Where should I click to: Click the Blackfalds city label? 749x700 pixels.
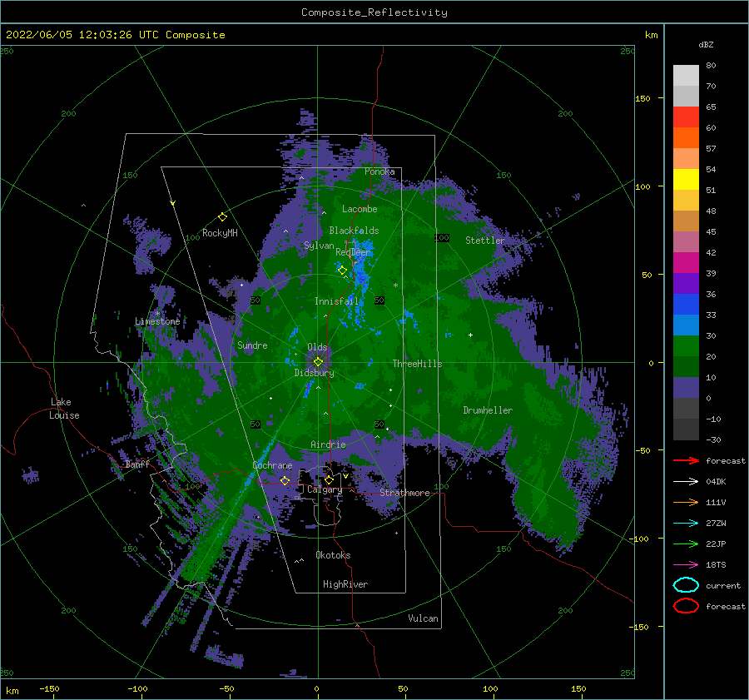click(354, 231)
